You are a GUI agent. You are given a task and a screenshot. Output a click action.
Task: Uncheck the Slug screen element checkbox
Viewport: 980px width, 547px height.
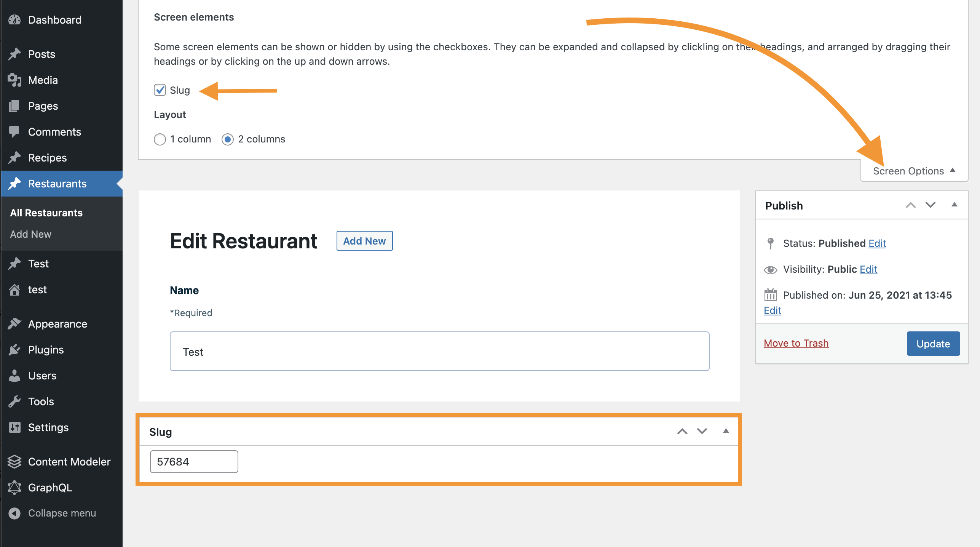pyautogui.click(x=160, y=90)
